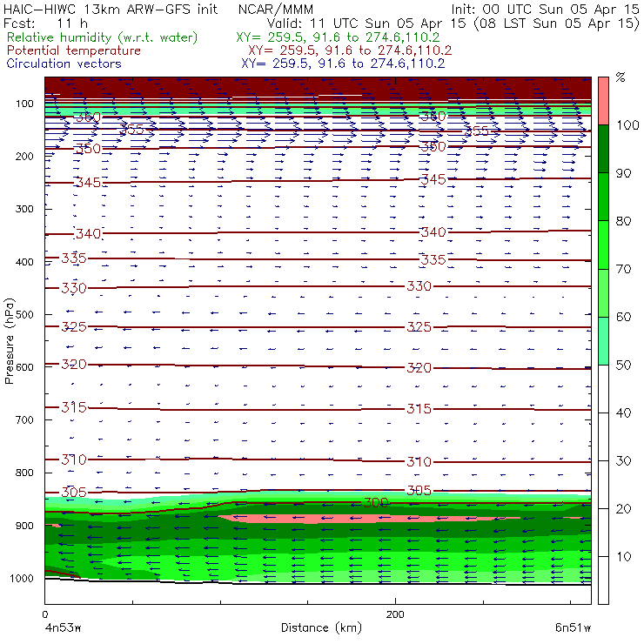This screenshot has height=644, width=644.
Task: Click the '300' pressure axis tick label
Action: (x=24, y=209)
